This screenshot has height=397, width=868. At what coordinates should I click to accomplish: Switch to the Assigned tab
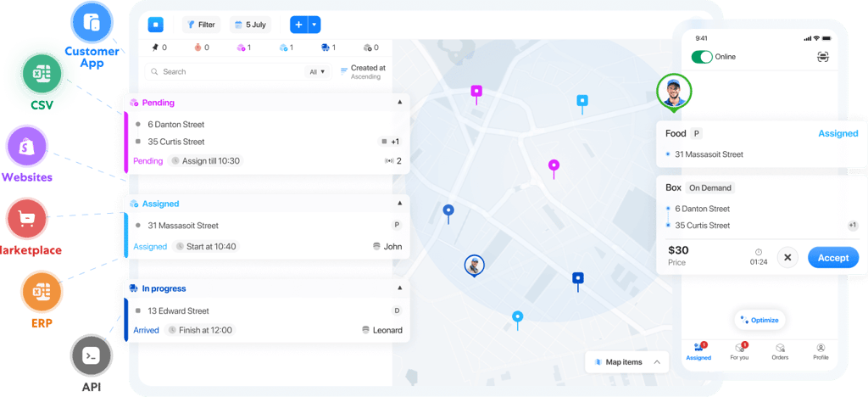click(x=698, y=351)
